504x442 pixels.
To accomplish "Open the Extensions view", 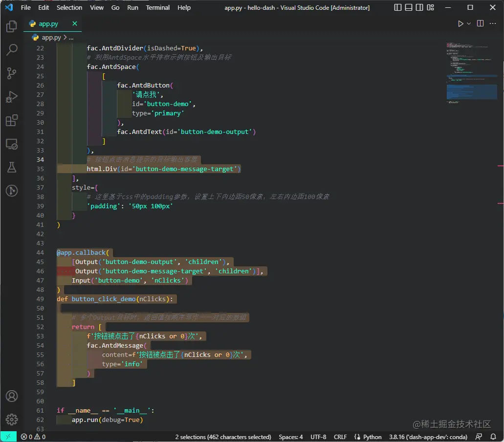I will (x=12, y=120).
